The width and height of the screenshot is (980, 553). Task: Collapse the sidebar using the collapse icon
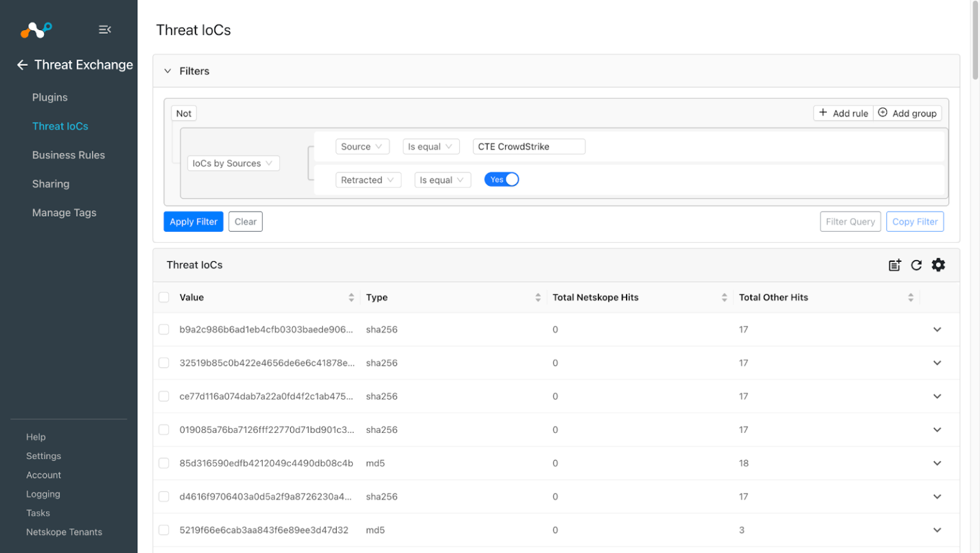coord(105,29)
